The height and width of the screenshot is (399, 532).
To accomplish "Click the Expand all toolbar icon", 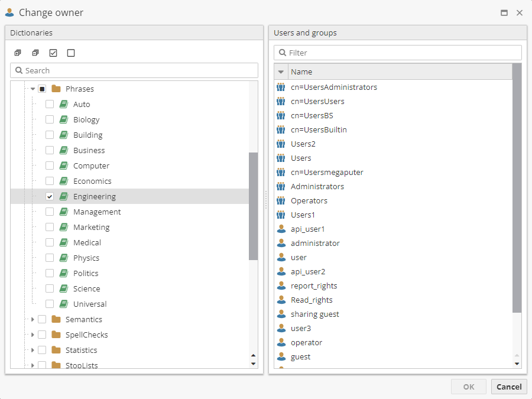I will (x=18, y=53).
